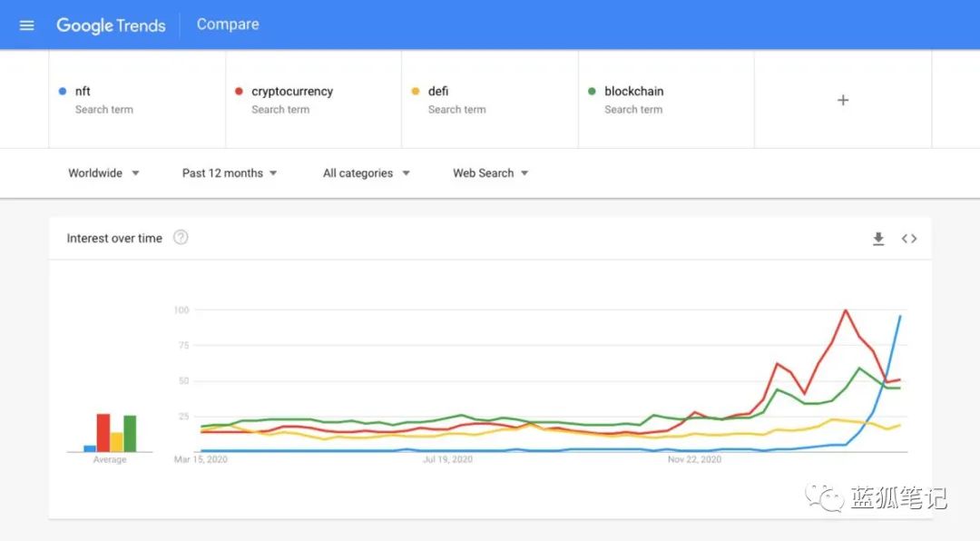
Task: Click the Average bar chart
Action: tap(110, 432)
